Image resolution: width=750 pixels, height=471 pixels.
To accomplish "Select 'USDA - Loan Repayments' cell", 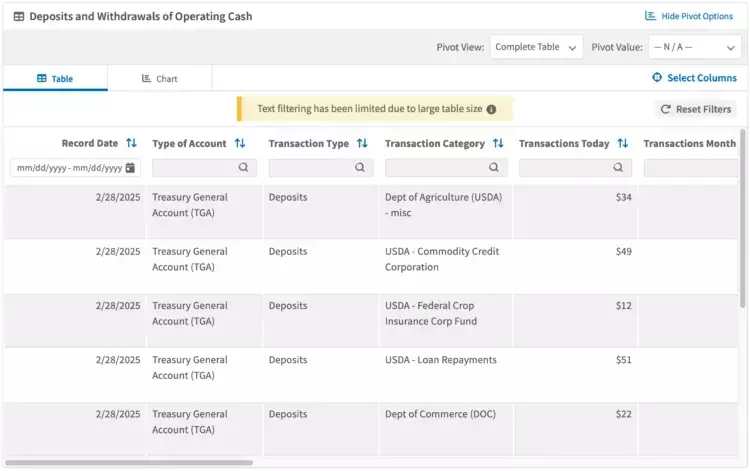I will point(446,374).
